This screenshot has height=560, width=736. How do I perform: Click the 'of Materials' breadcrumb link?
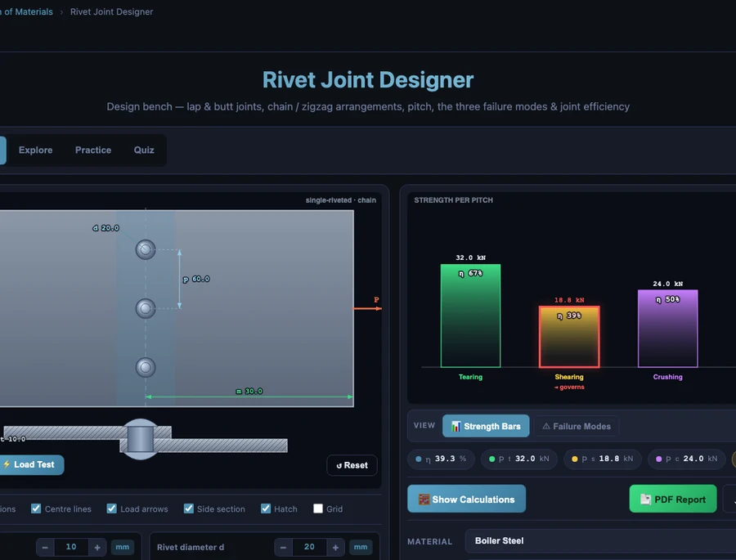click(27, 11)
